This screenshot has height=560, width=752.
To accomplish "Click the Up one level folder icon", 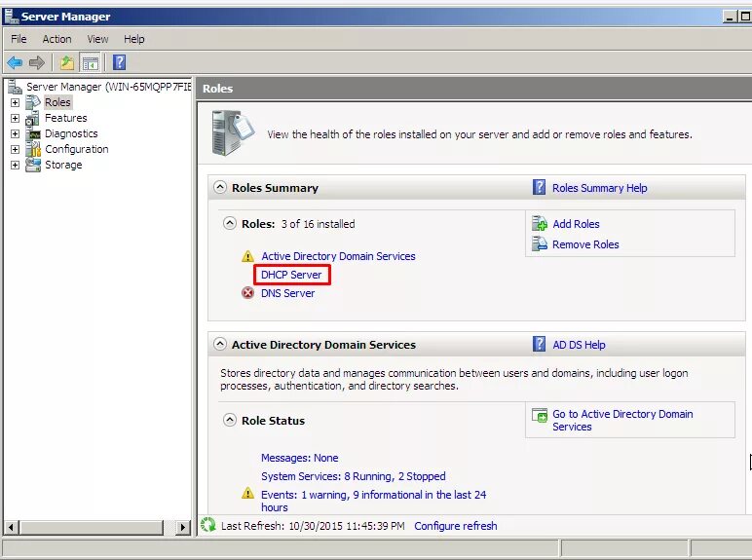I will (66, 62).
